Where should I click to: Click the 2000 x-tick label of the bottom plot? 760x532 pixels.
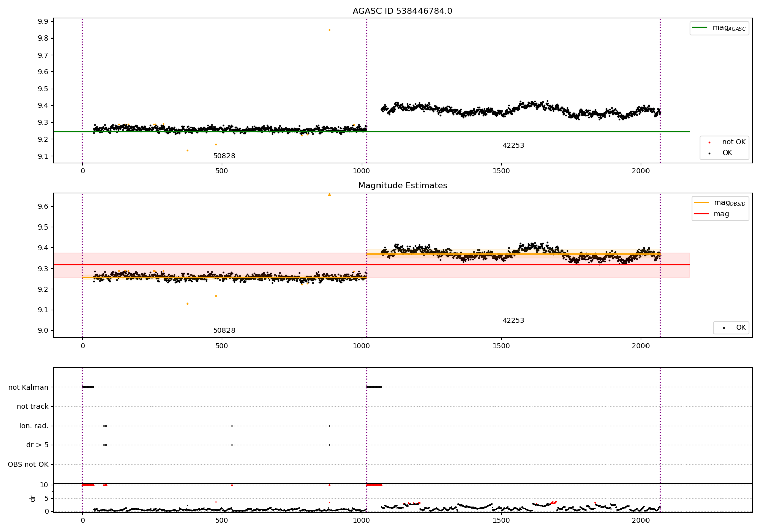tap(641, 520)
